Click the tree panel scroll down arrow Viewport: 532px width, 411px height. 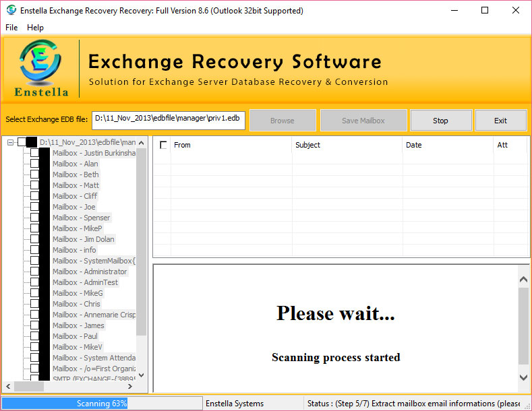click(x=142, y=375)
